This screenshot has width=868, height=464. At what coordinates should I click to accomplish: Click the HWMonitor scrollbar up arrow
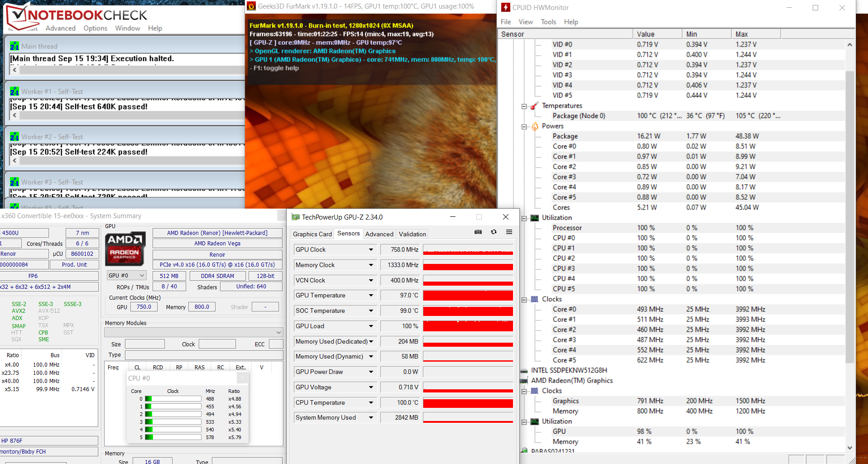tap(850, 45)
